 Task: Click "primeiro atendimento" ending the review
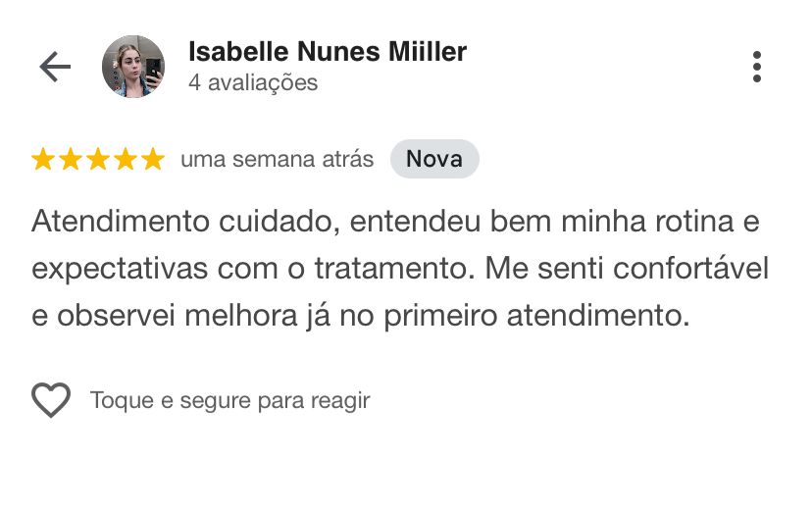(536, 316)
